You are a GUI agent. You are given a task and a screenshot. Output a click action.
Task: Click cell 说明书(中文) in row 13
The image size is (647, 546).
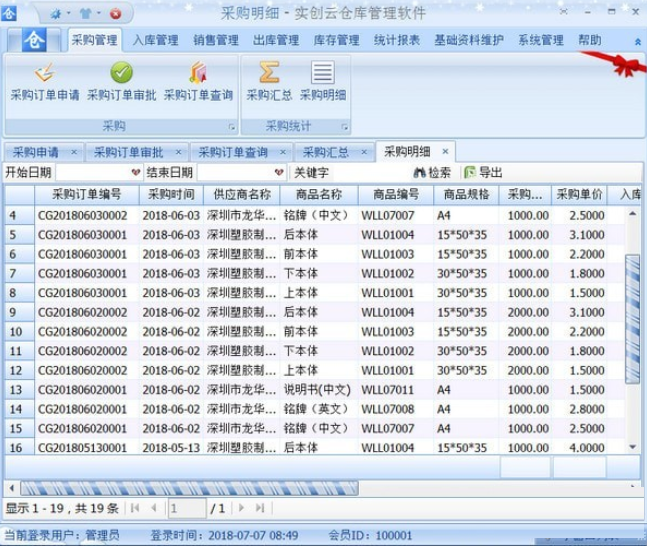point(317,390)
